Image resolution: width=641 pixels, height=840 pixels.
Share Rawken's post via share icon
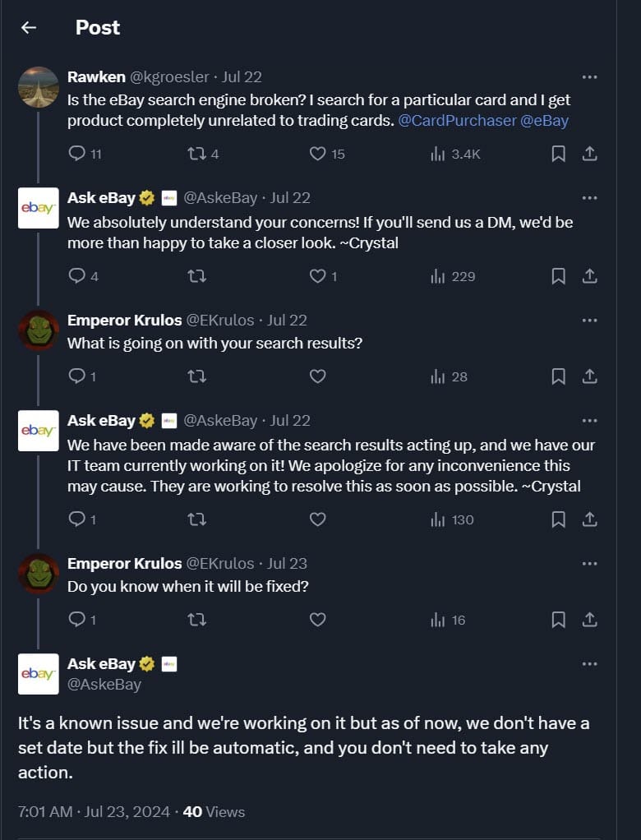click(x=589, y=154)
